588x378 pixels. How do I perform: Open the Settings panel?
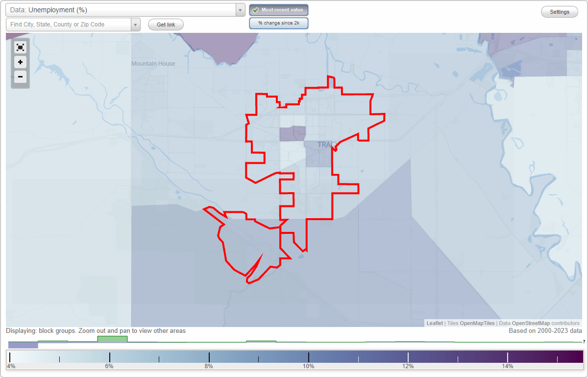[x=559, y=11]
